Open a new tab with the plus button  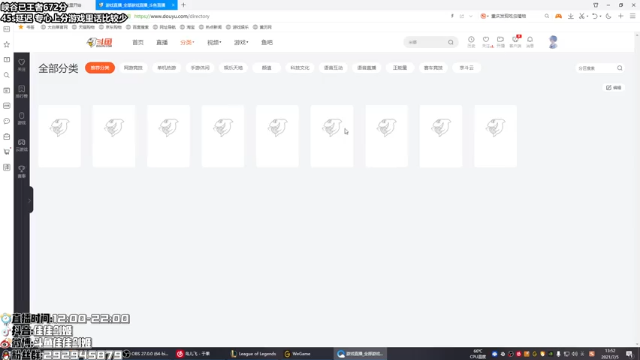click(x=183, y=5)
